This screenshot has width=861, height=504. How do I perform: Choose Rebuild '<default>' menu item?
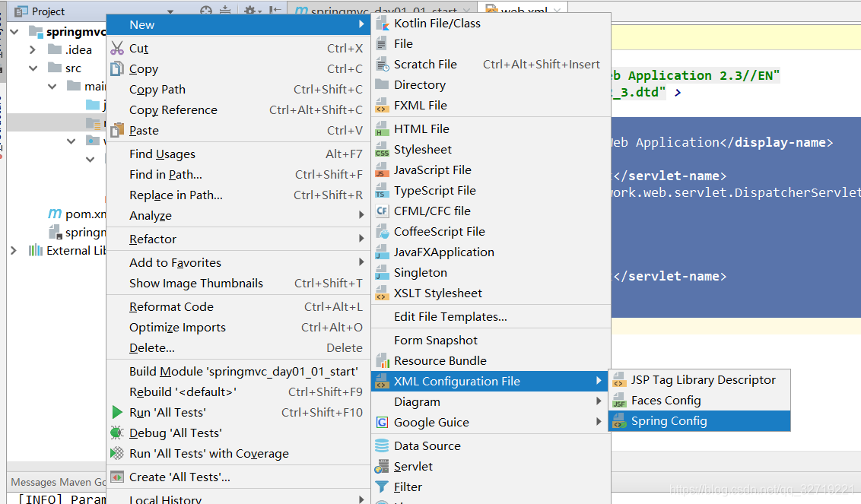pos(238,392)
